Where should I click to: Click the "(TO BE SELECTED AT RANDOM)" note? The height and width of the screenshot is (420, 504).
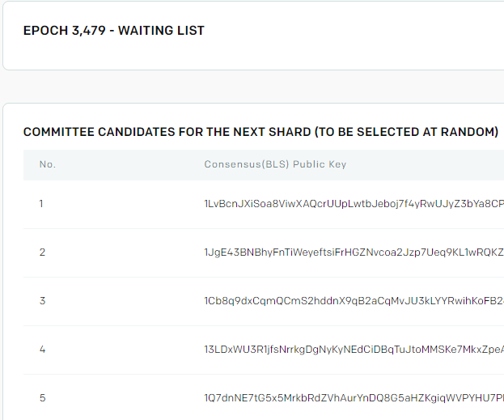pos(406,132)
